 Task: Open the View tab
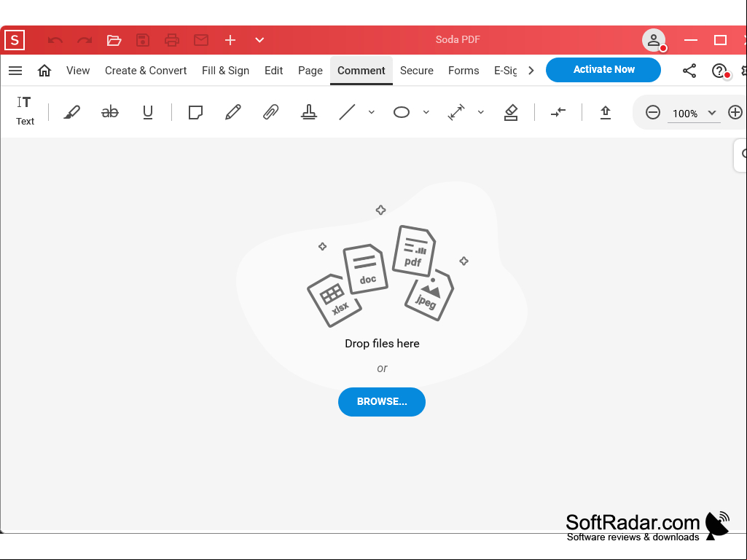pos(78,71)
